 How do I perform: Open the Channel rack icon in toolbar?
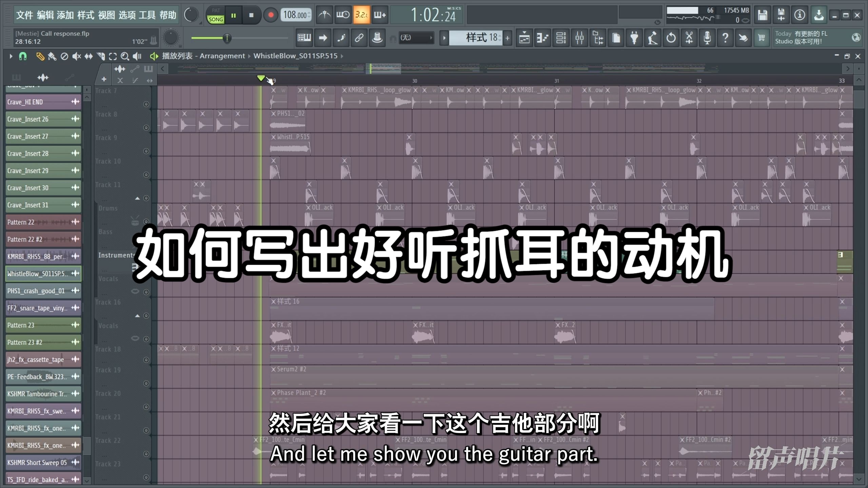[x=561, y=38]
